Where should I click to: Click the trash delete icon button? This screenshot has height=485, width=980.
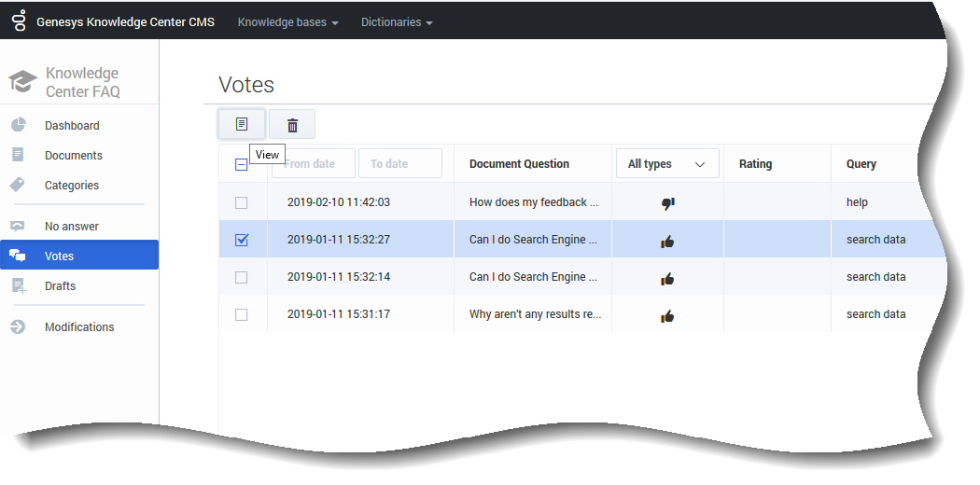[292, 125]
